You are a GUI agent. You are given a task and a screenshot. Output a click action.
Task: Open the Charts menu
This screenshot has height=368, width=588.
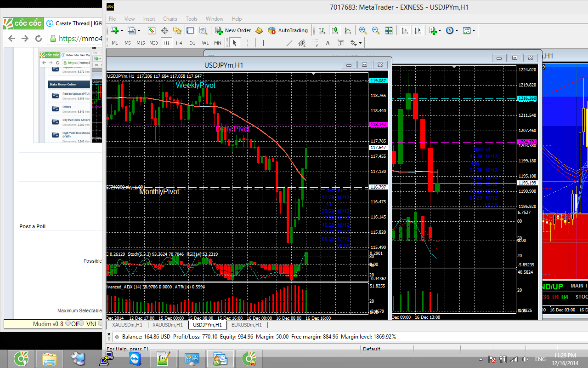coord(170,19)
